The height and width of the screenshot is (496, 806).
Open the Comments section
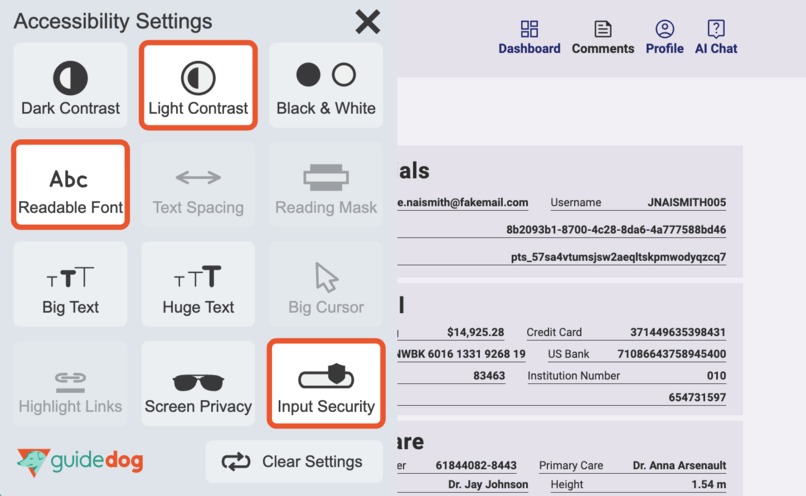[603, 38]
